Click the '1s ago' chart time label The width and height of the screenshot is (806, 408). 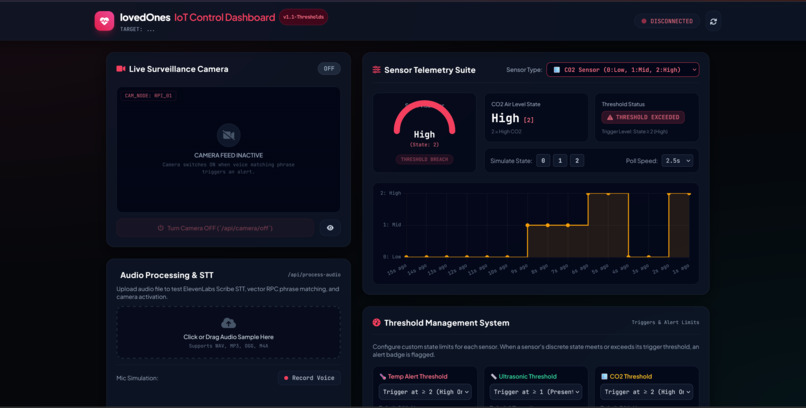click(x=680, y=268)
